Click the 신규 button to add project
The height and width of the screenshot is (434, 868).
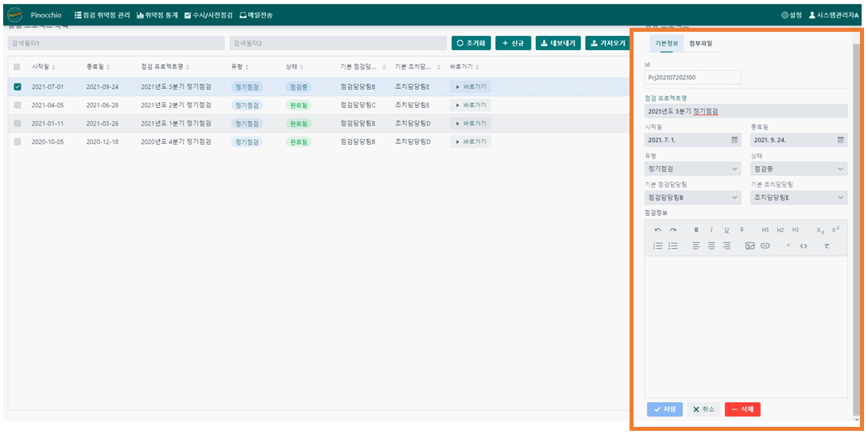(513, 43)
